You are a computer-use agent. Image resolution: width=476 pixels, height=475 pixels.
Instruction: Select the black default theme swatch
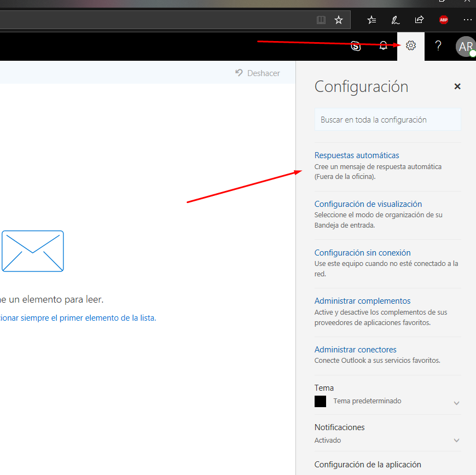[x=321, y=401]
